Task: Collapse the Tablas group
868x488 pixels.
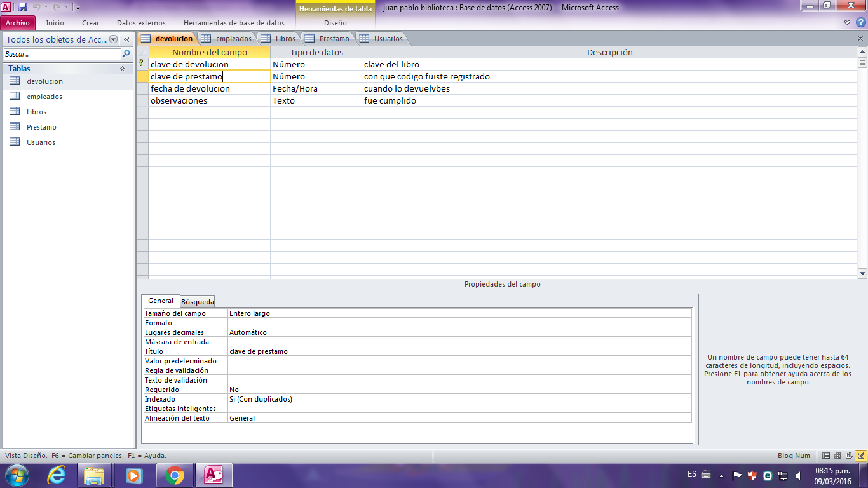Action: [x=122, y=69]
